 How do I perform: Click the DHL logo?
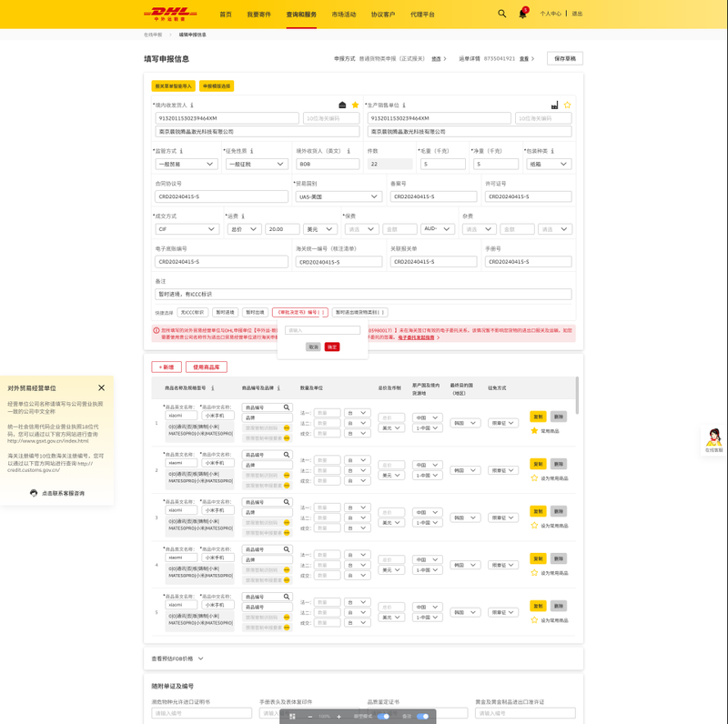[170, 14]
